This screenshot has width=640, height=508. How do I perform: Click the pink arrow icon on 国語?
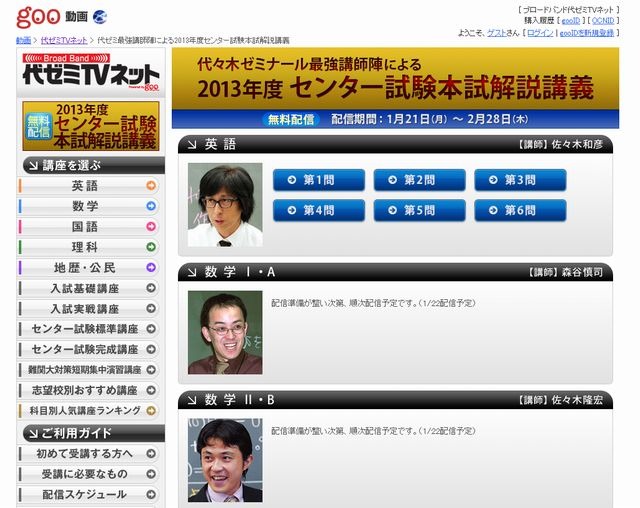pyautogui.click(x=151, y=226)
